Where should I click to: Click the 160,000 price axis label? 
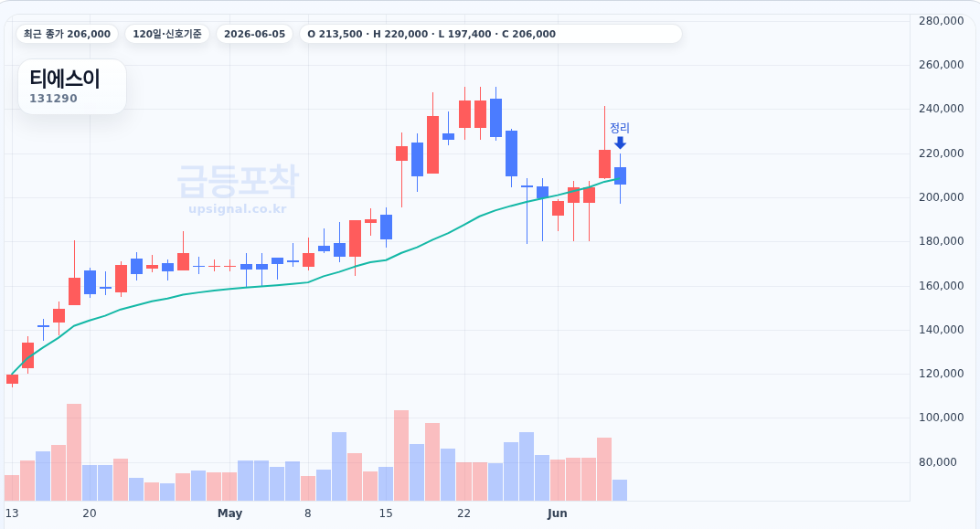[942, 285]
